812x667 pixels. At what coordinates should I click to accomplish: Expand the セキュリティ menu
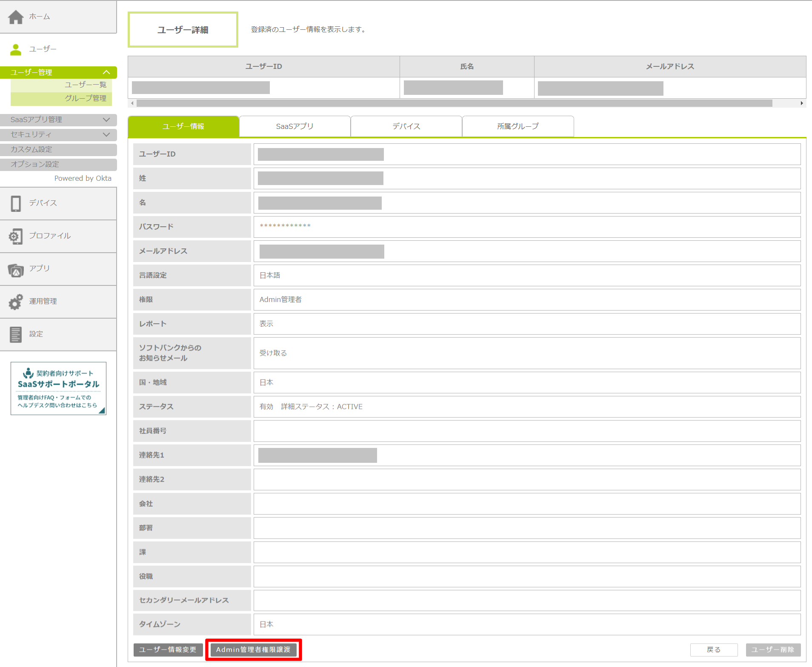coord(106,135)
